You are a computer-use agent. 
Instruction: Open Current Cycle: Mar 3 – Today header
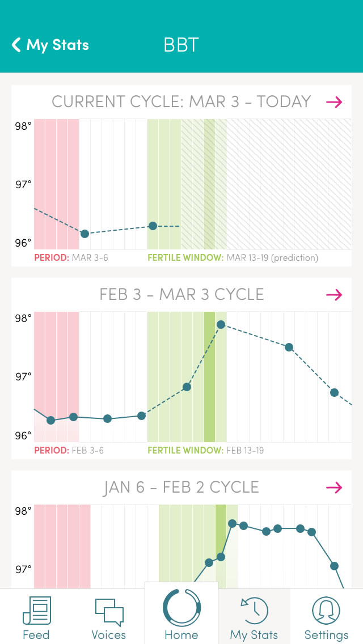tap(181, 102)
